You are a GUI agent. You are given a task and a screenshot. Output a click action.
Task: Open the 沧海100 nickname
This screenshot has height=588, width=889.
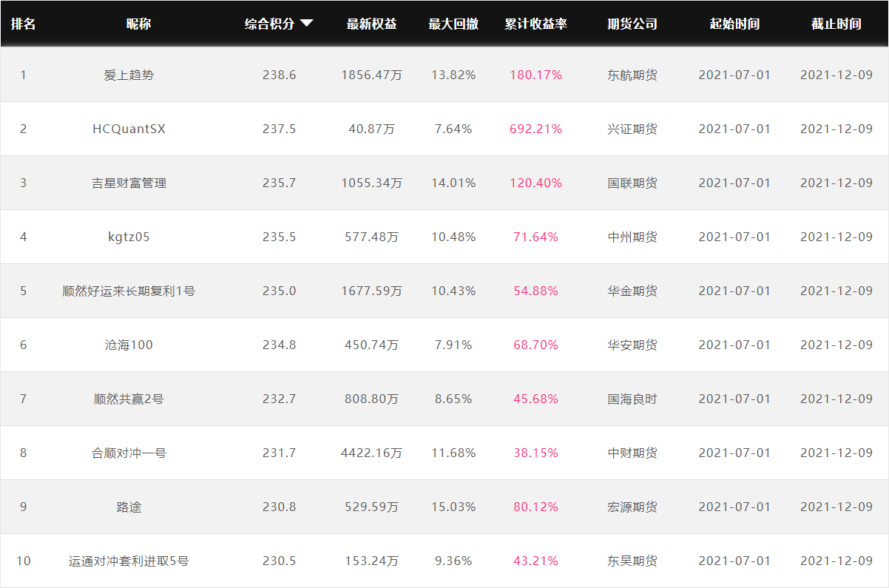point(129,345)
